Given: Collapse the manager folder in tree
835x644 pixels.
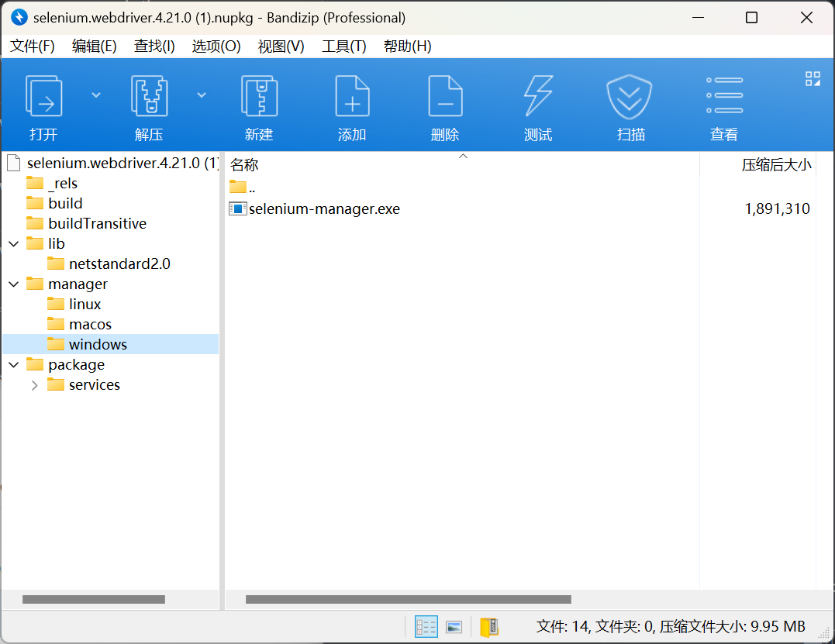Looking at the screenshot, I should pyautogui.click(x=14, y=284).
